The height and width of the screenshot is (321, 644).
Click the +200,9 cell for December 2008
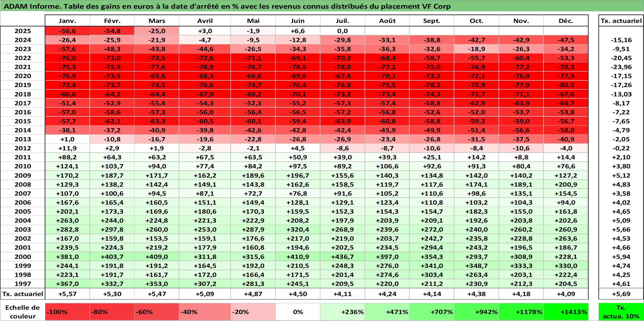(566, 184)
